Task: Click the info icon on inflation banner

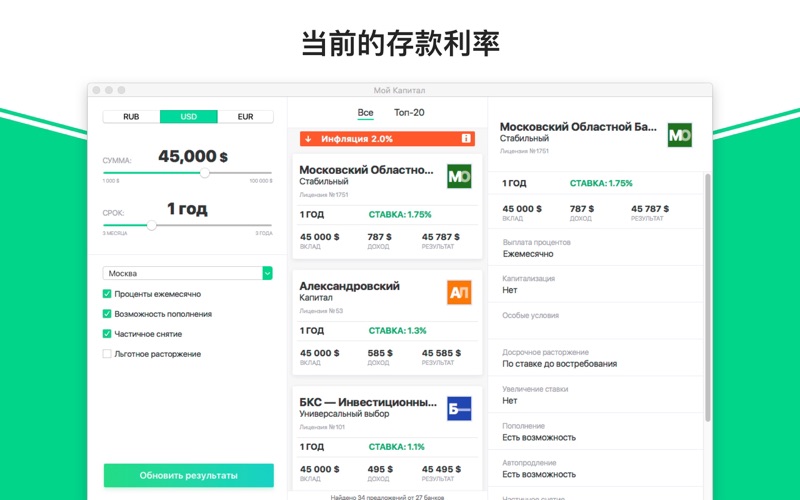Action: 466,139
